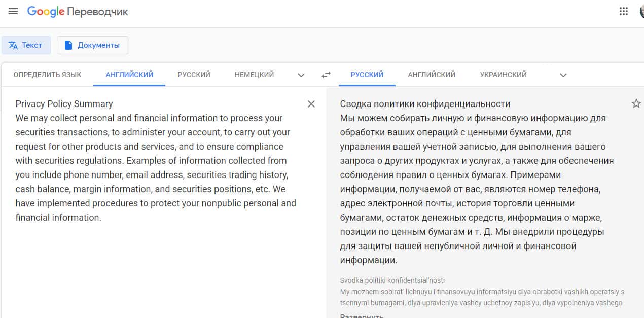Choose Английский source language tab

(x=129, y=75)
